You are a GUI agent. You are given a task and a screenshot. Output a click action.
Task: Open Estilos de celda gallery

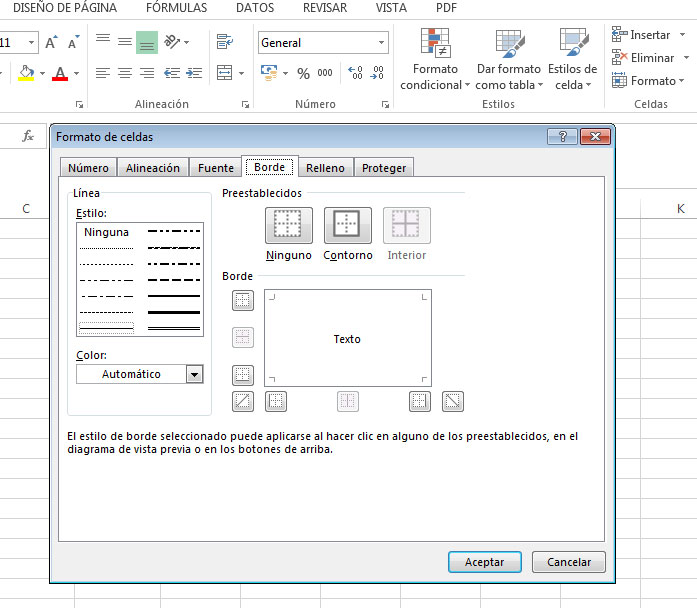click(573, 58)
